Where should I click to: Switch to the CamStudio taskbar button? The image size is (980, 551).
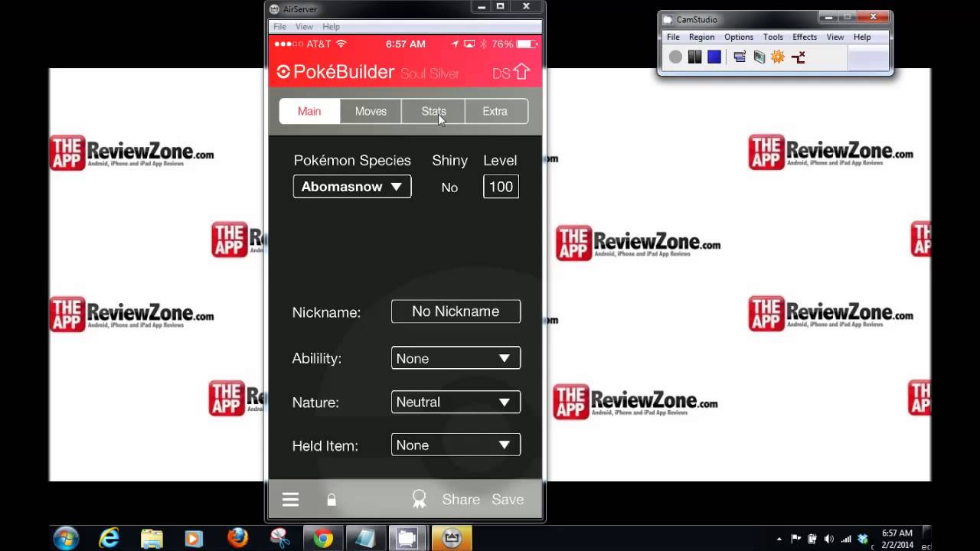click(409, 538)
